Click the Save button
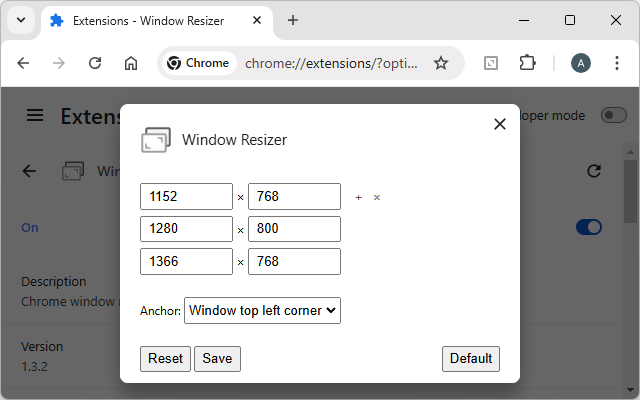 tap(217, 359)
